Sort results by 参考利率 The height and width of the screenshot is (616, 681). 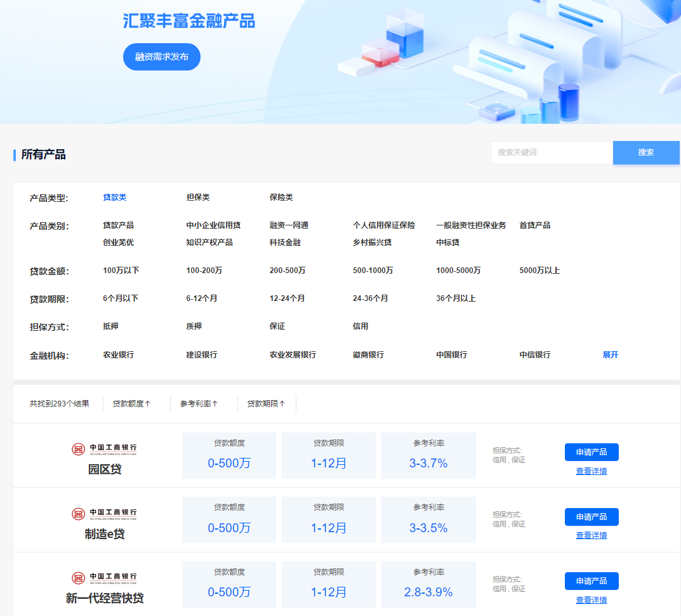[199, 403]
